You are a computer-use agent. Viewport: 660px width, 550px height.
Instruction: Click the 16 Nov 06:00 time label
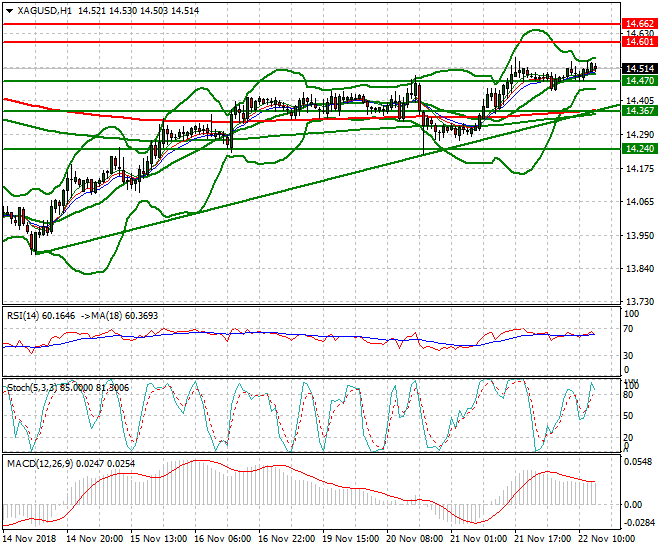(223, 539)
